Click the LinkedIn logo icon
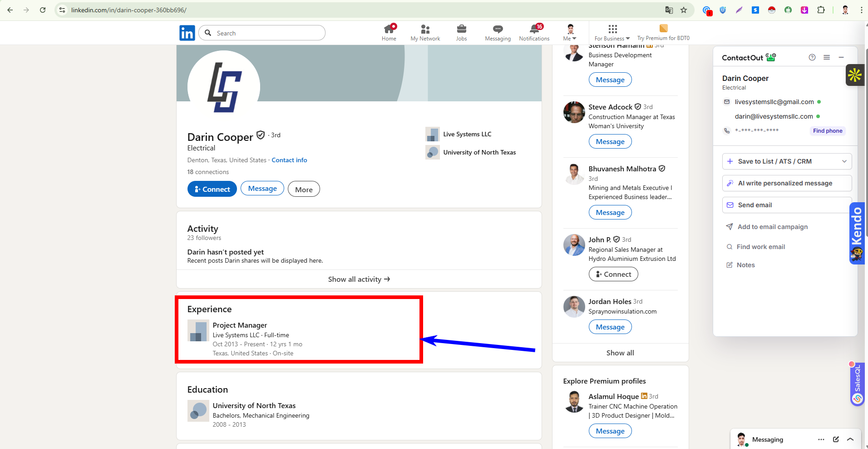This screenshot has width=868, height=449. point(187,33)
